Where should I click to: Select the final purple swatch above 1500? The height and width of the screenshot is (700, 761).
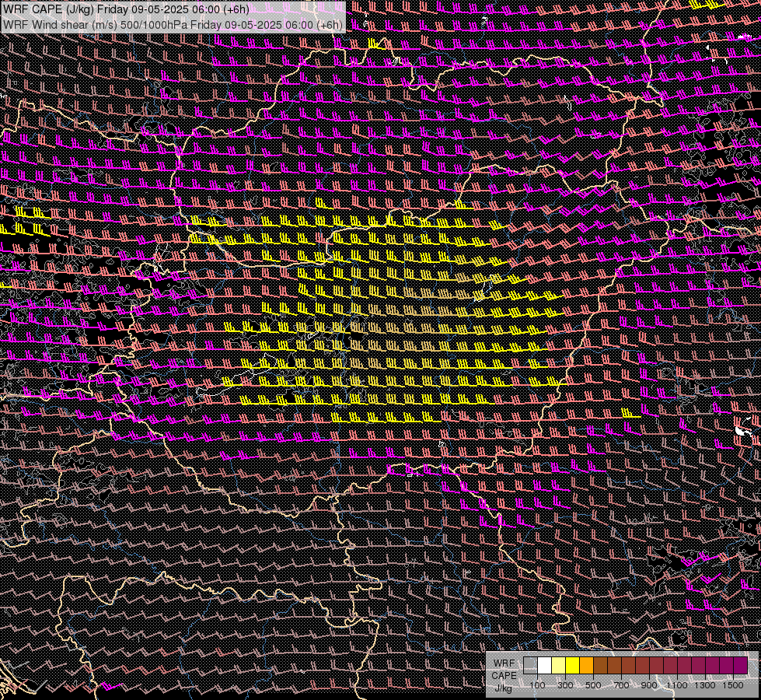tap(741, 666)
